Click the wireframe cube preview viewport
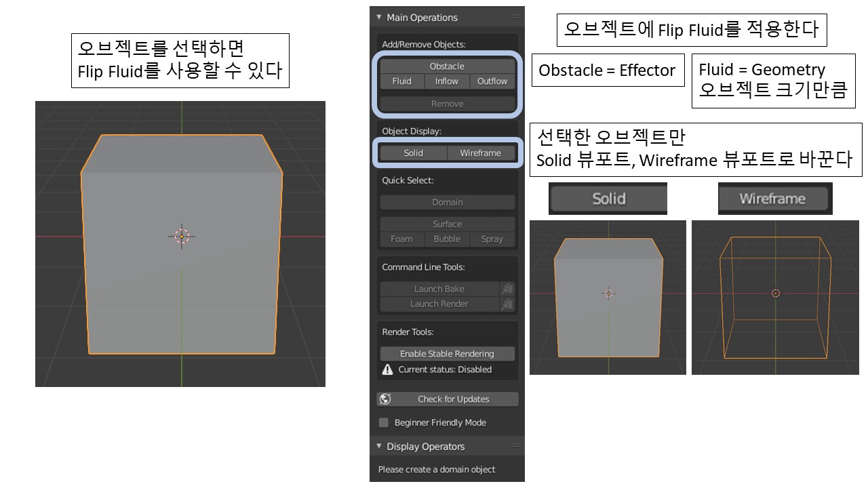 point(775,297)
